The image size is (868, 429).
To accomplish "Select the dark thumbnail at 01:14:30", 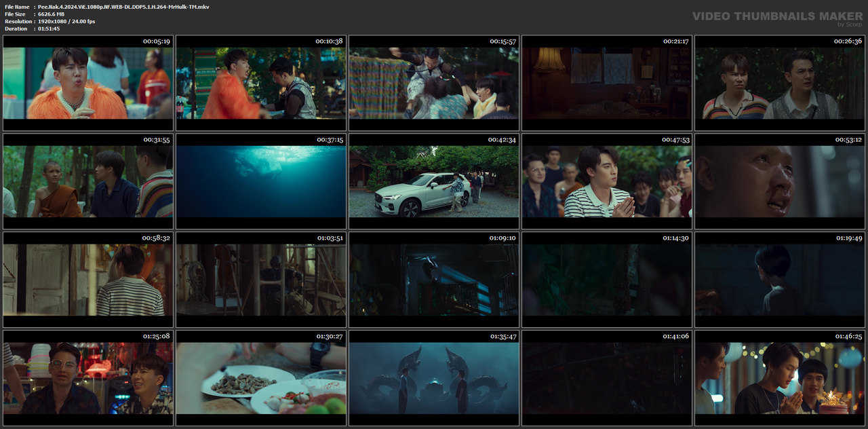I will click(x=607, y=280).
